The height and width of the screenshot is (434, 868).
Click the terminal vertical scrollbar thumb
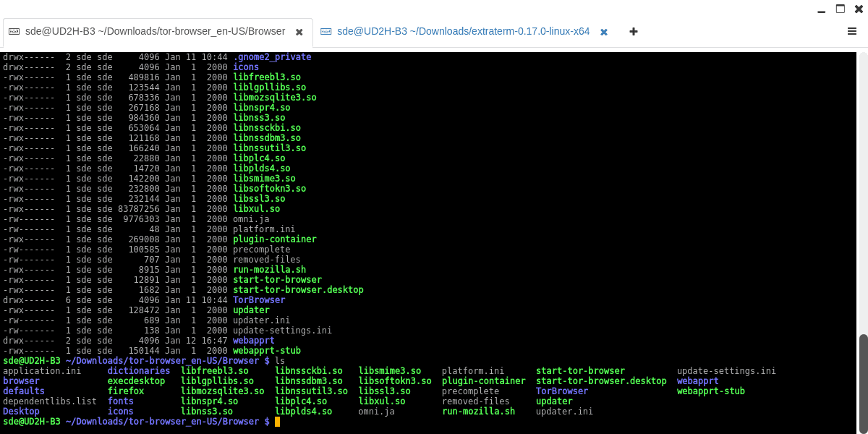coord(863,383)
